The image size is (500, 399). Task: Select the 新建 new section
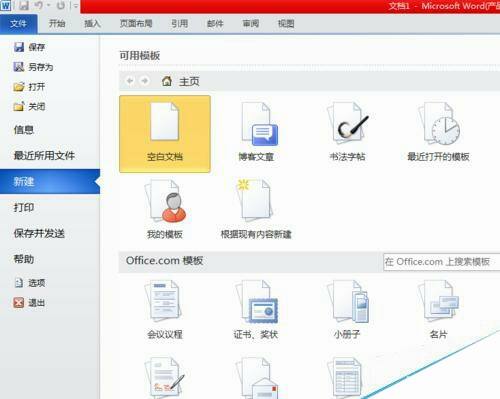(x=50, y=181)
